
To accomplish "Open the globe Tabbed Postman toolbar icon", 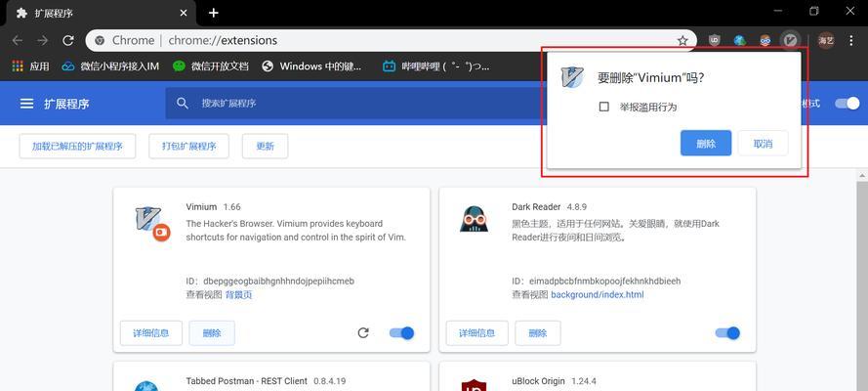I will pos(739,40).
